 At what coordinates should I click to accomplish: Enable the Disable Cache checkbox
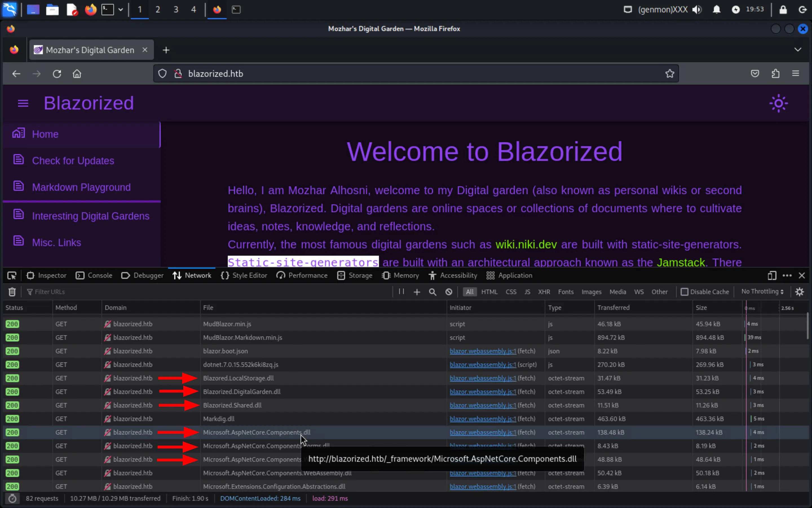(x=685, y=292)
